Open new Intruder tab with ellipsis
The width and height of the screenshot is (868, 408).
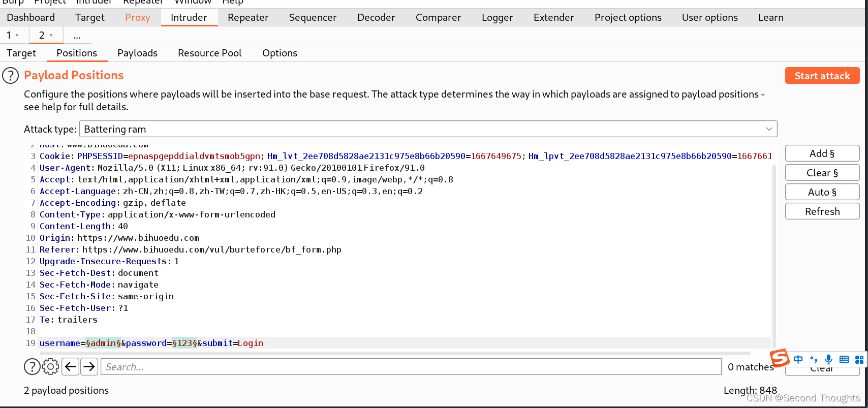[x=77, y=36]
